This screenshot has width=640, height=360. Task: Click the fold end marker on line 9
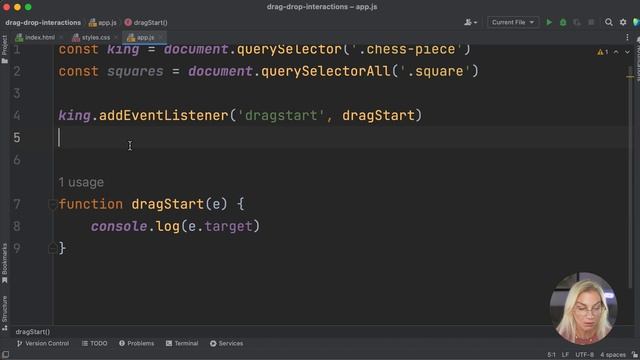point(52,248)
